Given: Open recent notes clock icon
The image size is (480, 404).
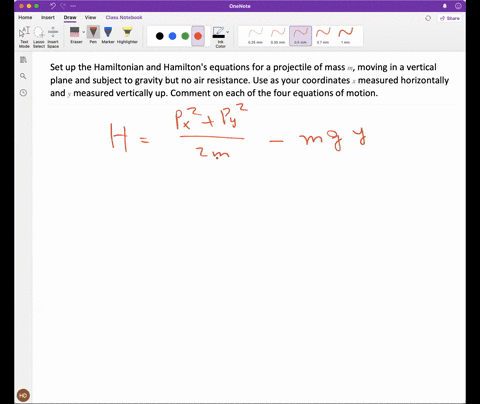Looking at the screenshot, I should click(23, 93).
